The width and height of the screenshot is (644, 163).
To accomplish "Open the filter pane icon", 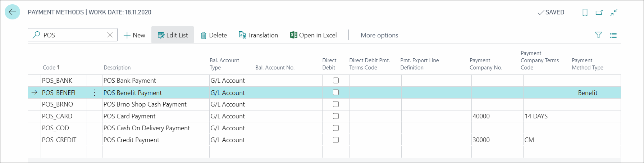I will pos(598,35).
